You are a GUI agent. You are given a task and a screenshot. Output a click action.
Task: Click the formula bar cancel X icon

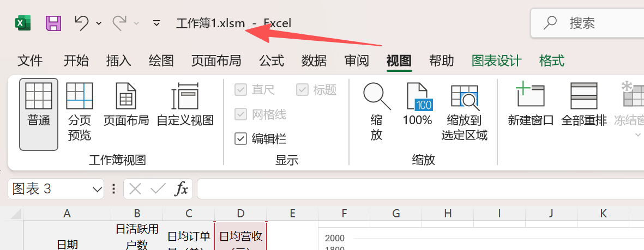(x=135, y=189)
